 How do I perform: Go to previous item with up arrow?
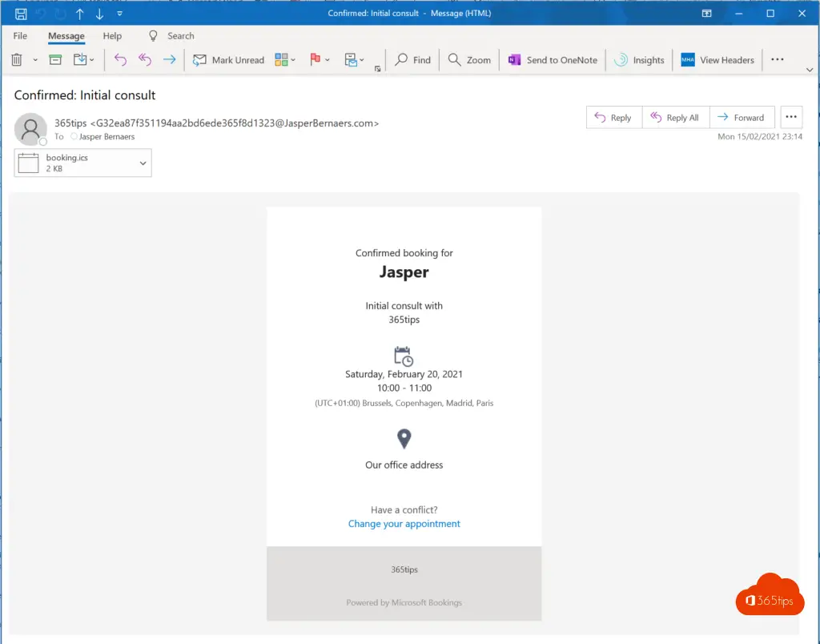tap(79, 14)
